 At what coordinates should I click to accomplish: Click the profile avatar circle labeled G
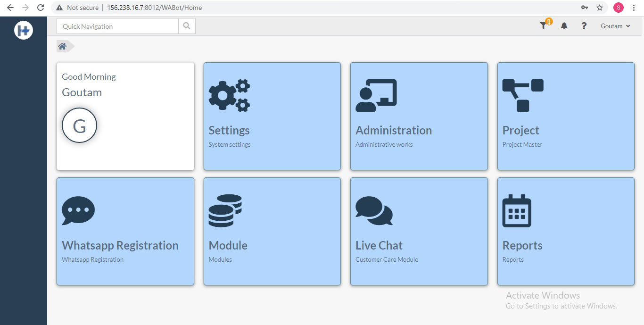(79, 125)
